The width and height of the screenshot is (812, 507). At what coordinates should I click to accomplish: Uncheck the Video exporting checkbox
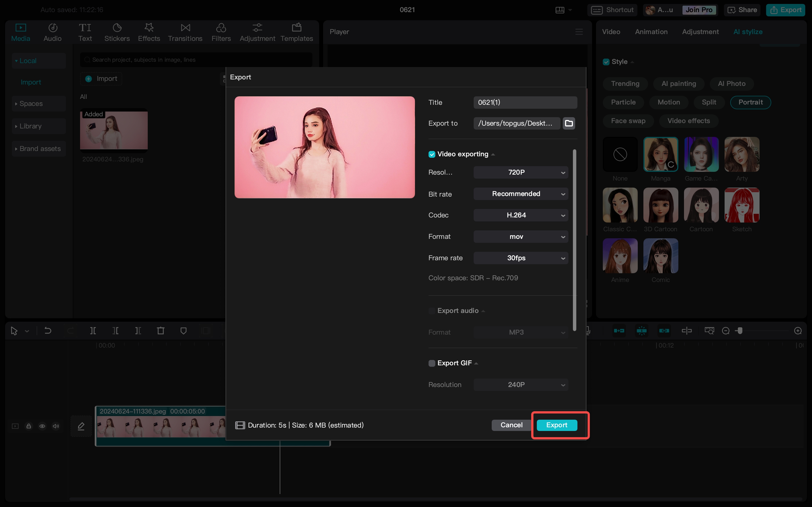[x=432, y=154]
